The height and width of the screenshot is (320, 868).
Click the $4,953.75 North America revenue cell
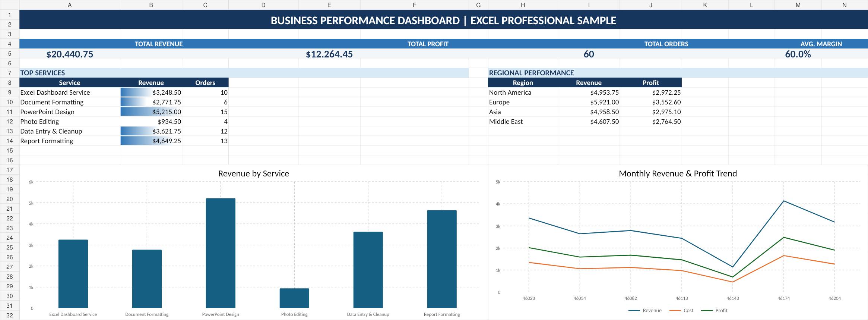click(x=589, y=92)
